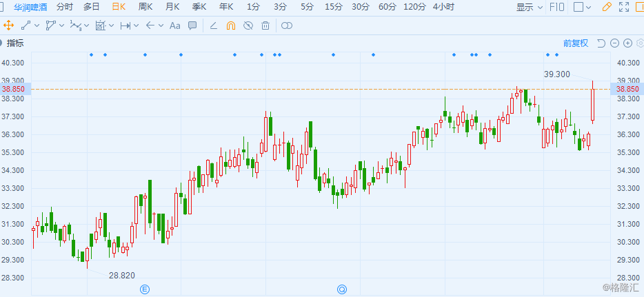
Task: Click the 28.820 low price label
Action: pos(122,275)
